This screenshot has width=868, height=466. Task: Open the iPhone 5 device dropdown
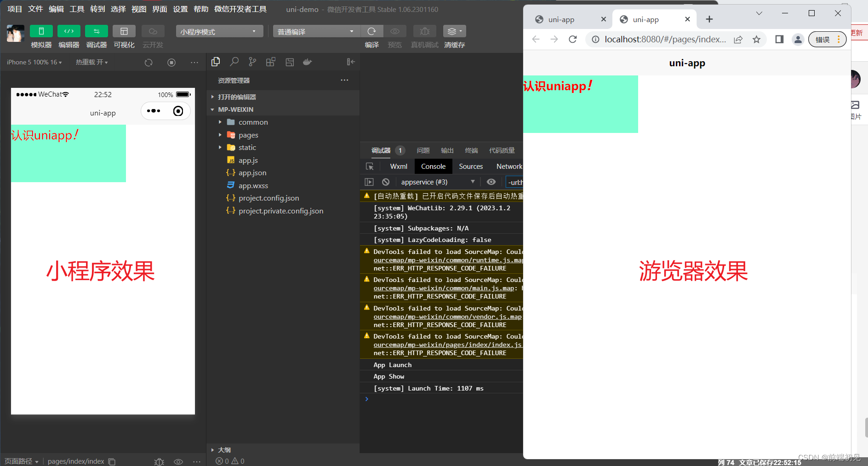[34, 62]
